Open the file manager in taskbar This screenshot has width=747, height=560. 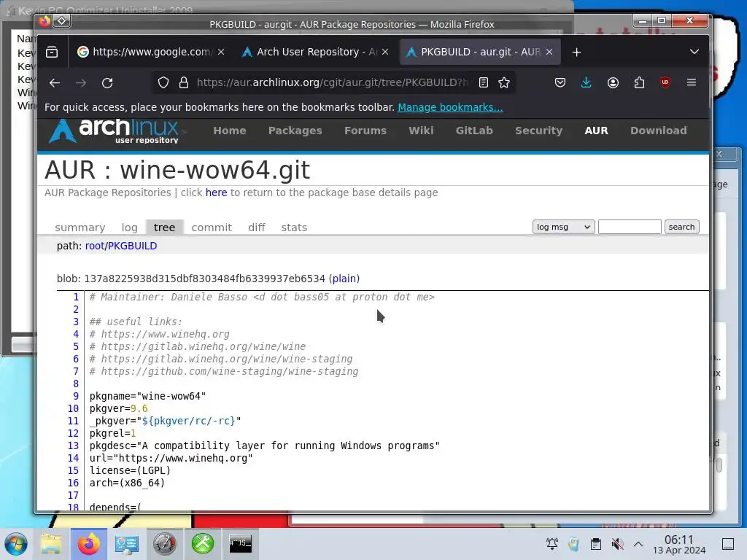tap(50, 544)
